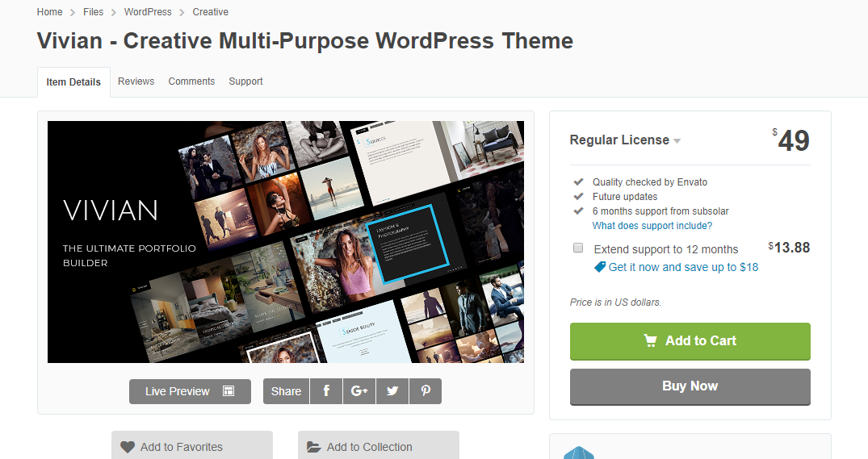
Task: Go to Home breadcrumb
Action: (x=50, y=11)
